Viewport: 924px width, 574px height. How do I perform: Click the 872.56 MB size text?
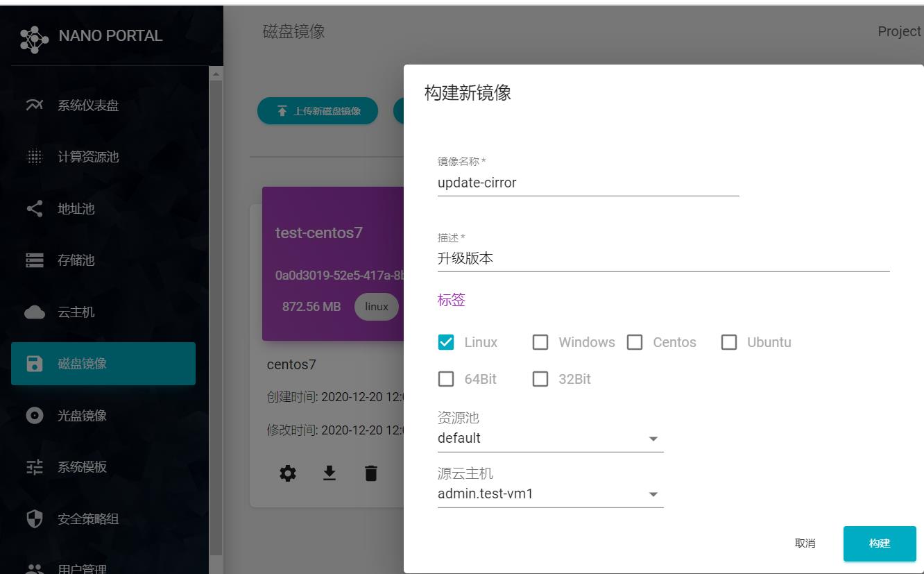311,307
